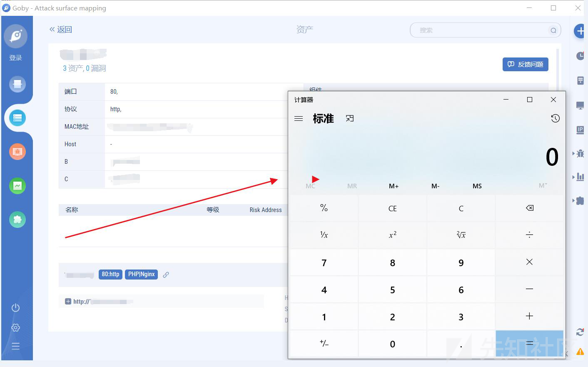Click the 'Risk Address' column header
This screenshot has width=588, height=367.
click(x=266, y=210)
